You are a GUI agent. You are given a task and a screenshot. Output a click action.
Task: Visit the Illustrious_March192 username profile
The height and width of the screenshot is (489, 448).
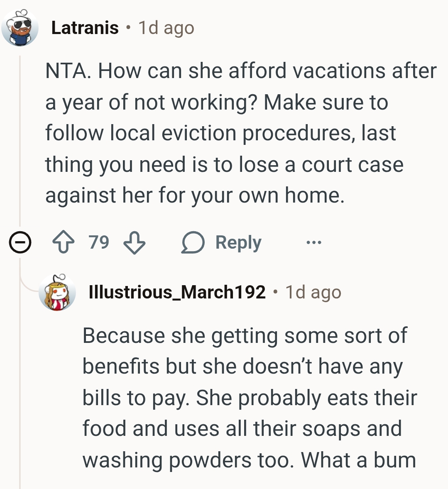click(177, 292)
